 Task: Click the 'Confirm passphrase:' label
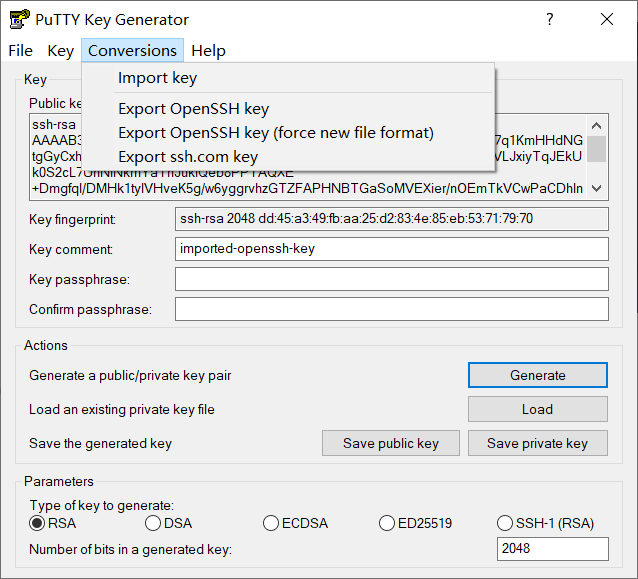[x=90, y=310]
